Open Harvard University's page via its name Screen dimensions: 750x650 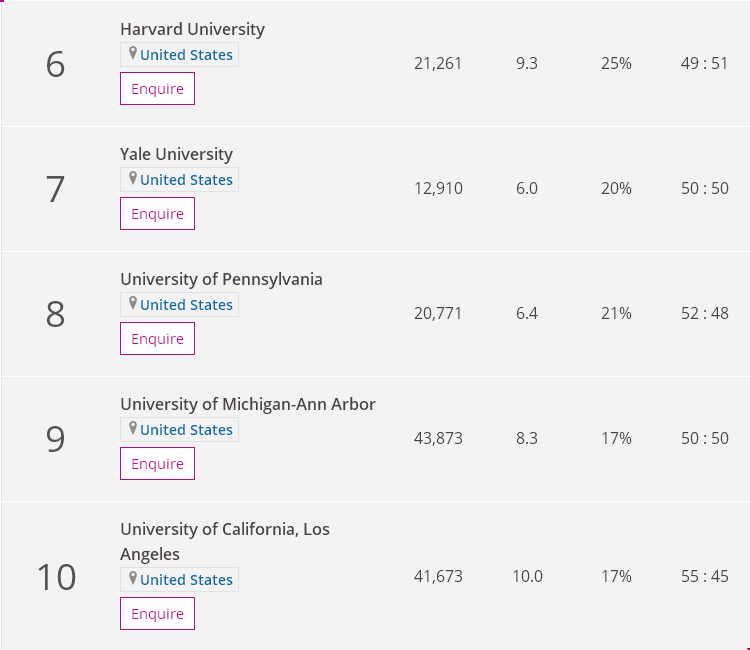click(192, 29)
